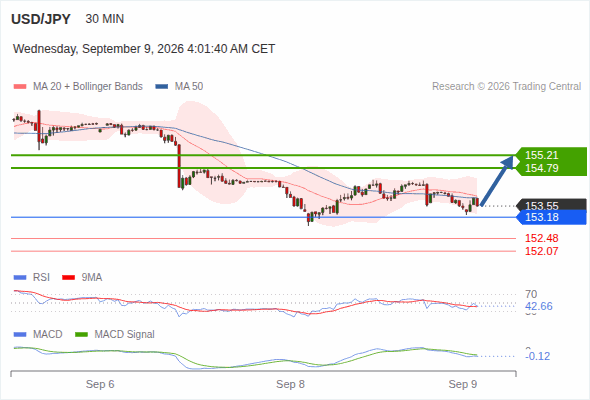Image resolution: width=590 pixels, height=400 pixels.
Task: Select the 154.79 resistance price tag
Action: [x=542, y=168]
